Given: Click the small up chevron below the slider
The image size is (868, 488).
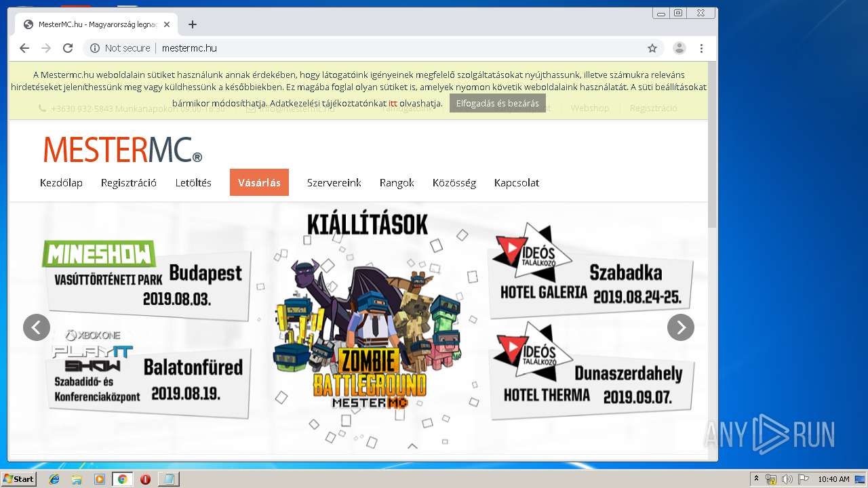Looking at the screenshot, I should tap(412, 446).
